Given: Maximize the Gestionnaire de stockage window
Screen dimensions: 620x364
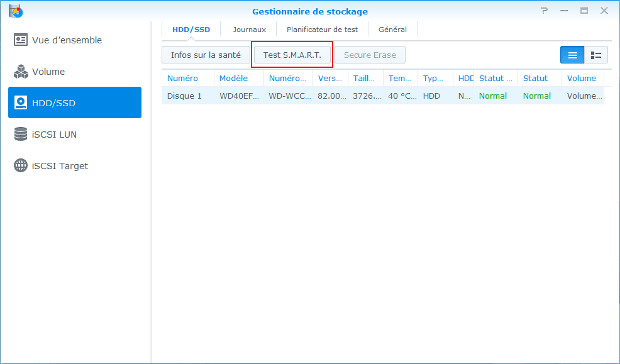Looking at the screenshot, I should [584, 11].
